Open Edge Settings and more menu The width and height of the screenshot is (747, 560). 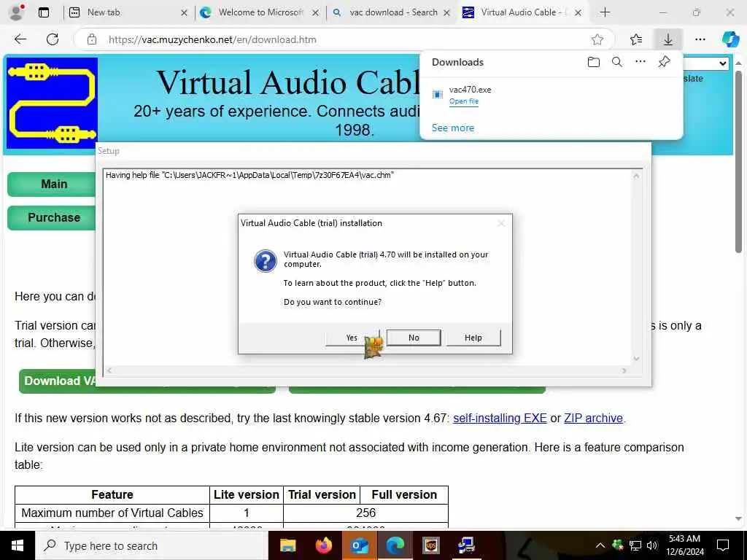(x=700, y=39)
